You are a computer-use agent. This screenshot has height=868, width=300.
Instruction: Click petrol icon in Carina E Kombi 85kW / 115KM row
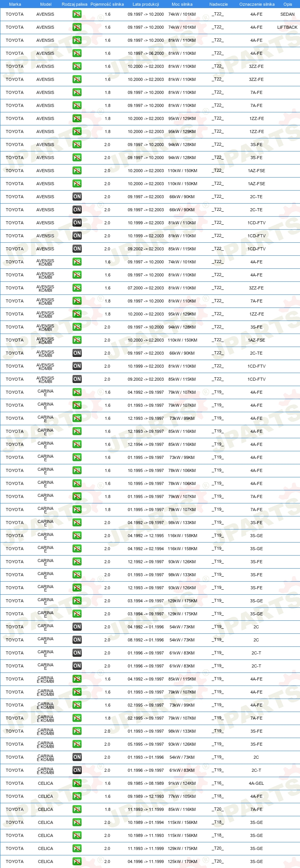[77, 679]
